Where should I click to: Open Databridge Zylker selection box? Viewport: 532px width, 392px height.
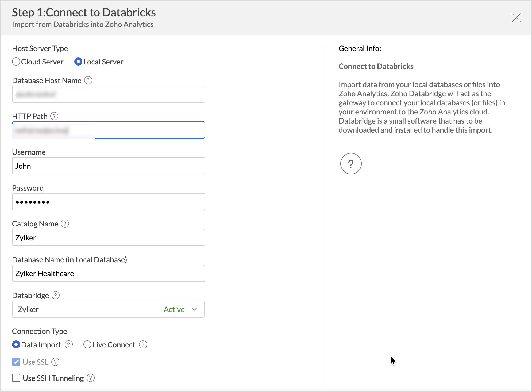[88, 309]
